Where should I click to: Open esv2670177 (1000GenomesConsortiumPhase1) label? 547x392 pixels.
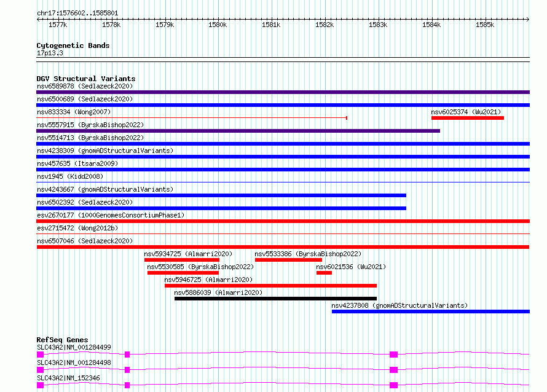point(111,215)
